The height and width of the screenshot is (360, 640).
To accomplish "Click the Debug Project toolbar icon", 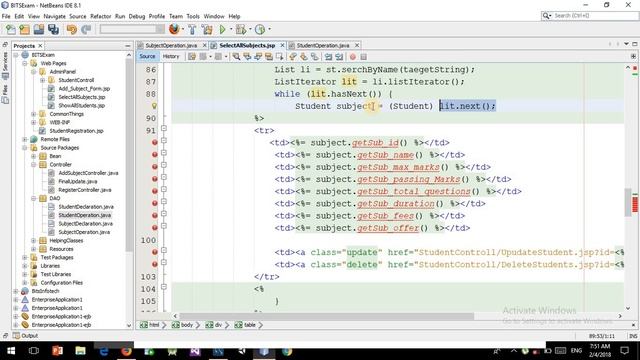I will pyautogui.click(x=241, y=29).
